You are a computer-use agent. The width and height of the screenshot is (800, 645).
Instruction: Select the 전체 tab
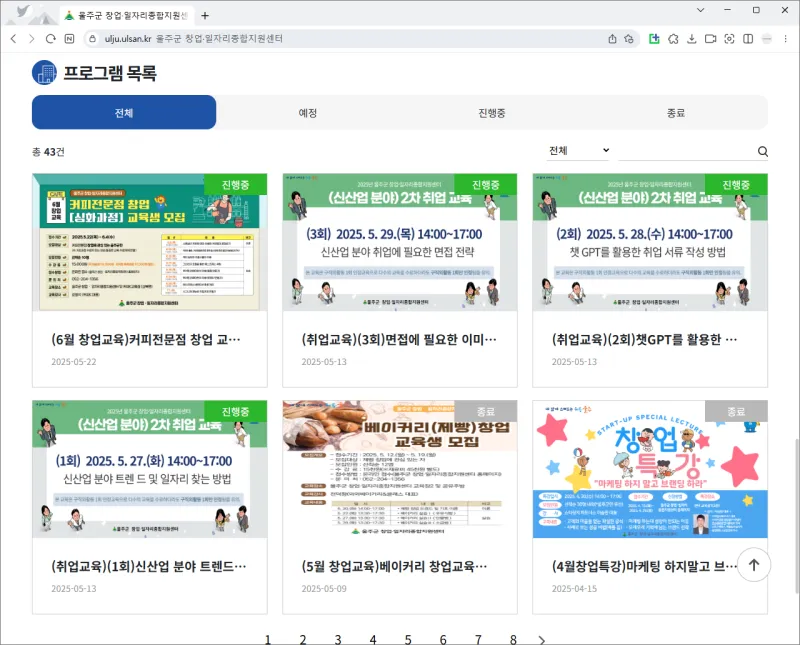(x=124, y=113)
